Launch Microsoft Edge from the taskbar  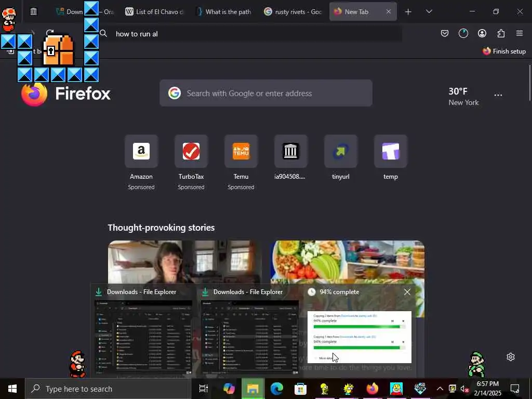(x=277, y=389)
